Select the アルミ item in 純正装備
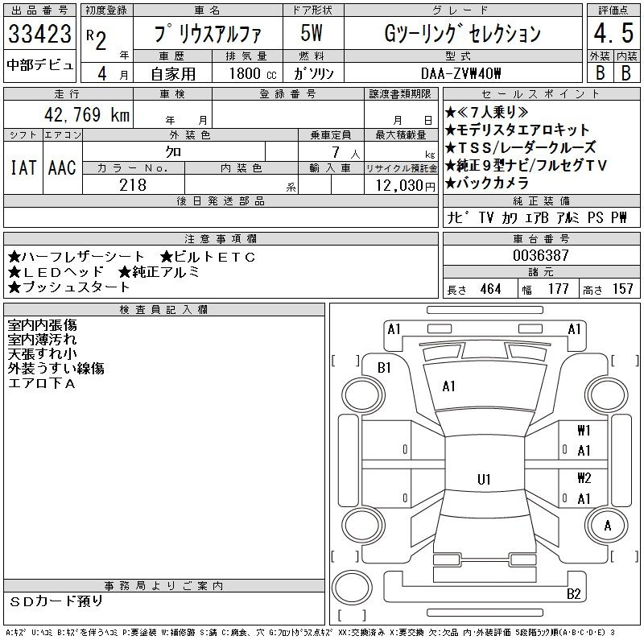644x644 pixels. (568, 218)
